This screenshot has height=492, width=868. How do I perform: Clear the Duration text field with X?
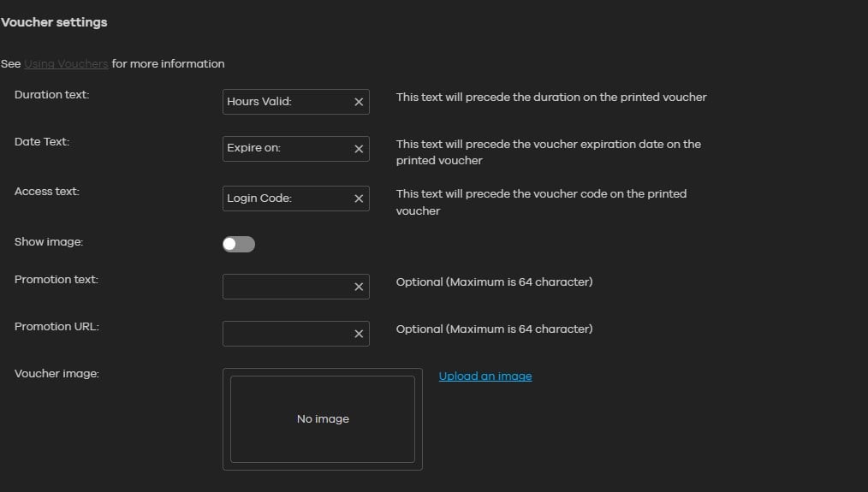pos(359,102)
